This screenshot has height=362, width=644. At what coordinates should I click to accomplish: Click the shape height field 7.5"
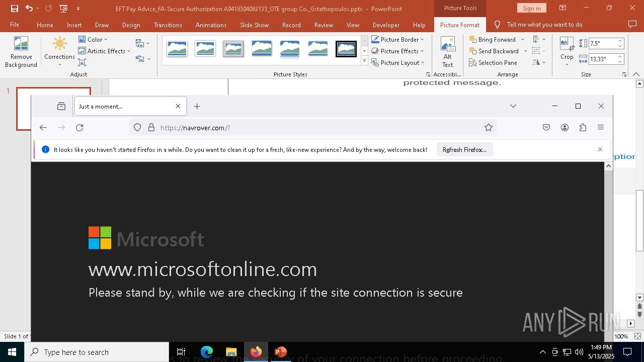(602, 44)
